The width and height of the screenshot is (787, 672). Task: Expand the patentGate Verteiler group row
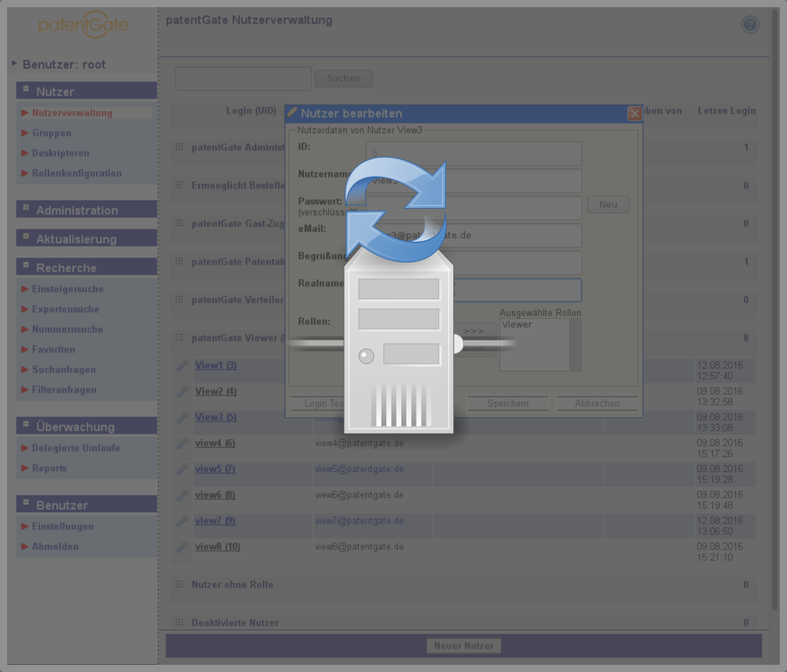point(179,299)
